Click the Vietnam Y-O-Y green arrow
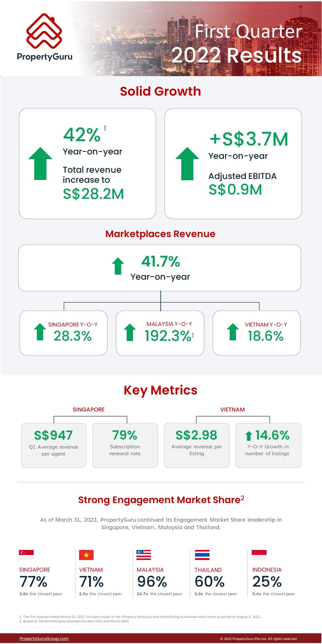 233,332
